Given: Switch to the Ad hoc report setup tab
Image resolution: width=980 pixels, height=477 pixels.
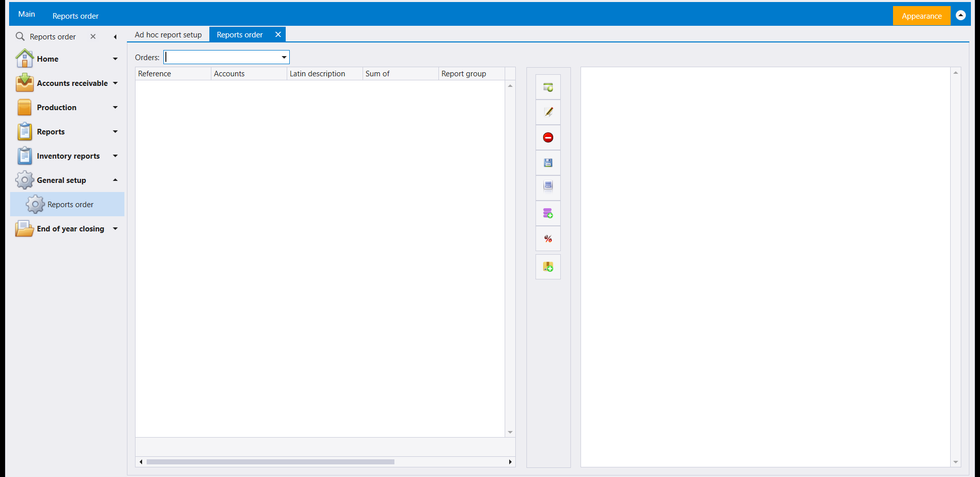Looking at the screenshot, I should tap(168, 34).
